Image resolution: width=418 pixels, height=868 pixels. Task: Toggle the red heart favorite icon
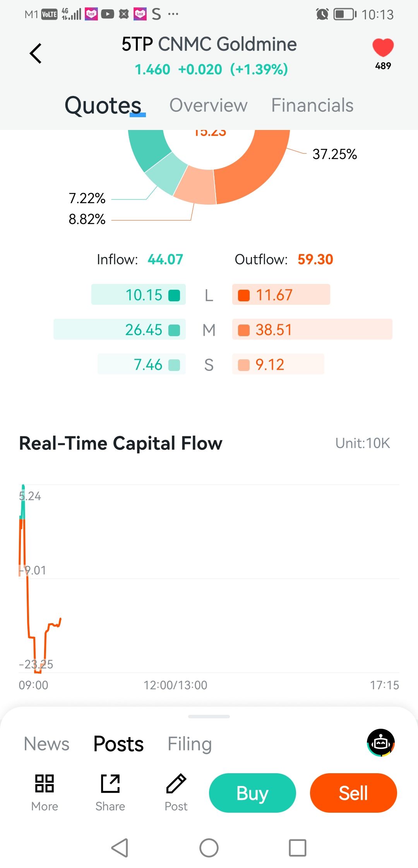(x=383, y=48)
